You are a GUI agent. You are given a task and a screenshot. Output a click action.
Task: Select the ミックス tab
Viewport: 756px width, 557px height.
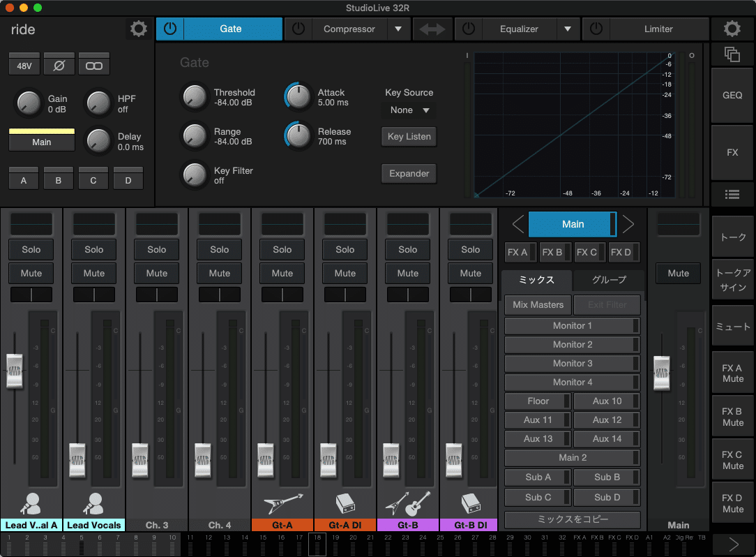536,280
